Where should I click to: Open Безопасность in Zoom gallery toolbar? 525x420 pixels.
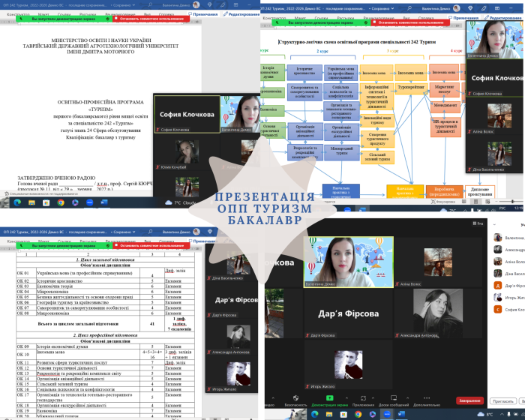[x=295, y=400]
